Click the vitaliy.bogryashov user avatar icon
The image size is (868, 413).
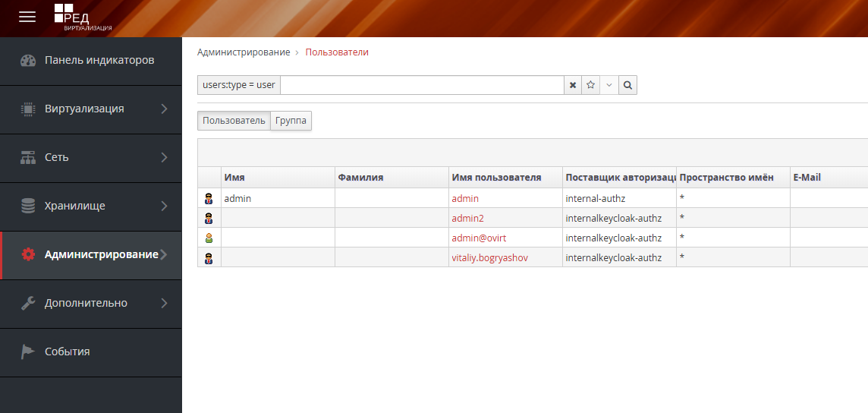click(209, 257)
